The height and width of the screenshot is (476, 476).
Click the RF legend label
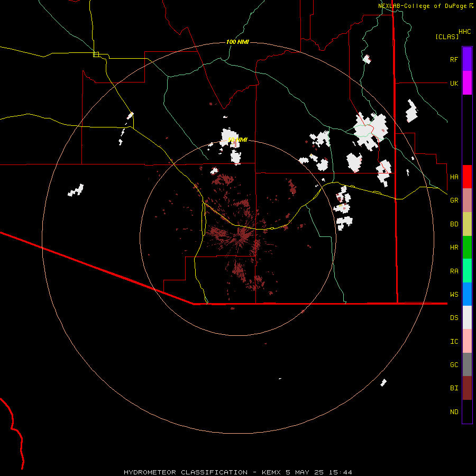click(454, 59)
